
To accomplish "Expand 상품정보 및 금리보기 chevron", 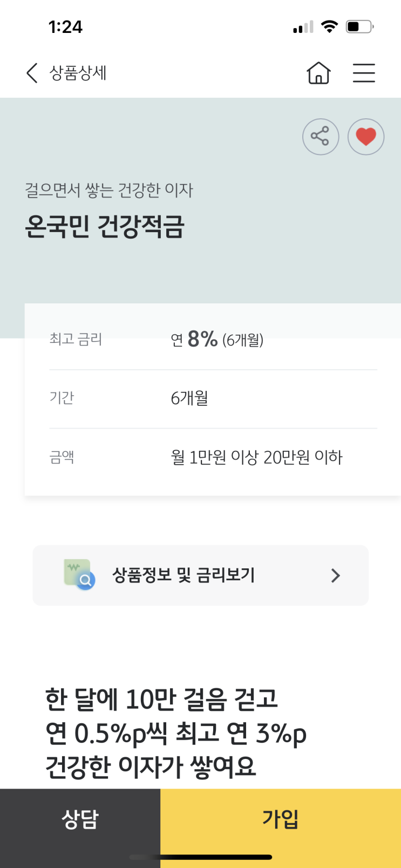I will (335, 575).
